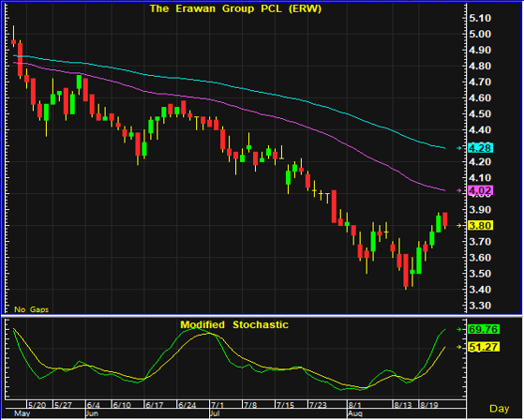Click the yellow 3.80 last price label
Viewport: 524px width, 420px height.
tap(480, 226)
